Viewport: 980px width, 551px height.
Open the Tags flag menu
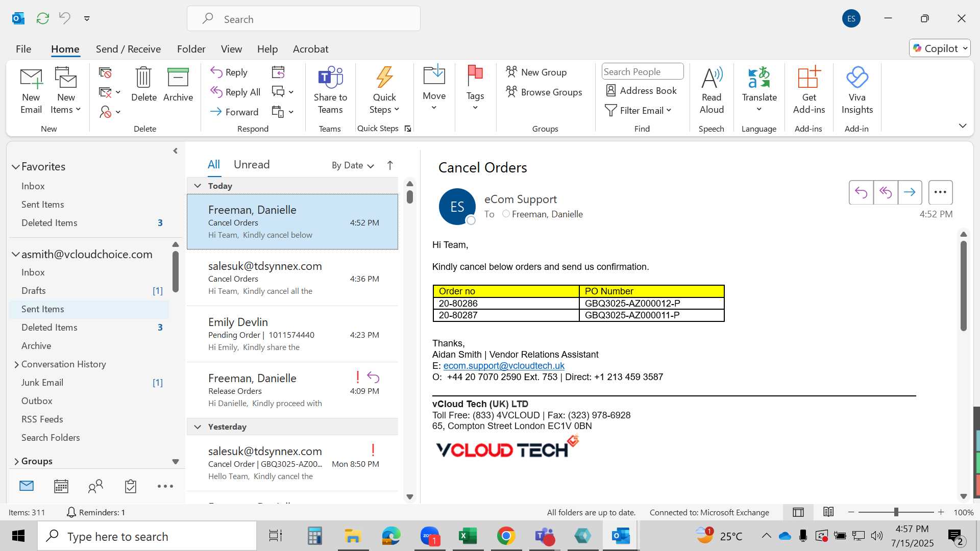(x=475, y=88)
